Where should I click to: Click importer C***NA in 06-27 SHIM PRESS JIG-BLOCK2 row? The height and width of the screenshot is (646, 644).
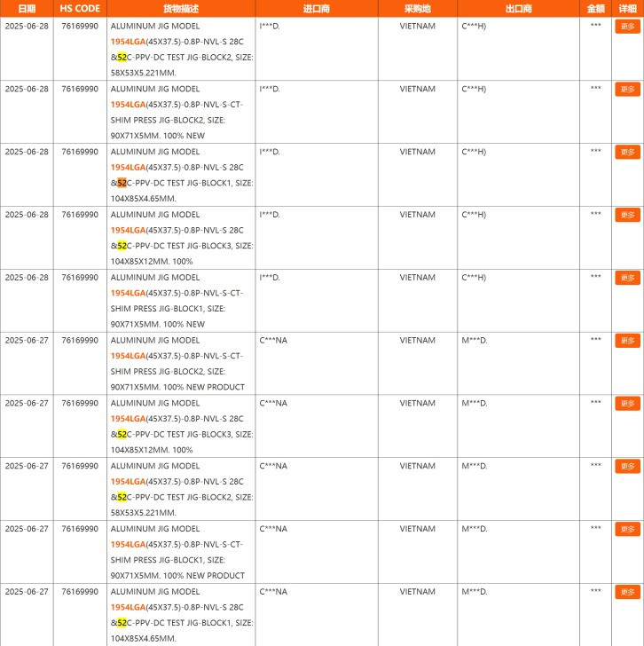273,341
